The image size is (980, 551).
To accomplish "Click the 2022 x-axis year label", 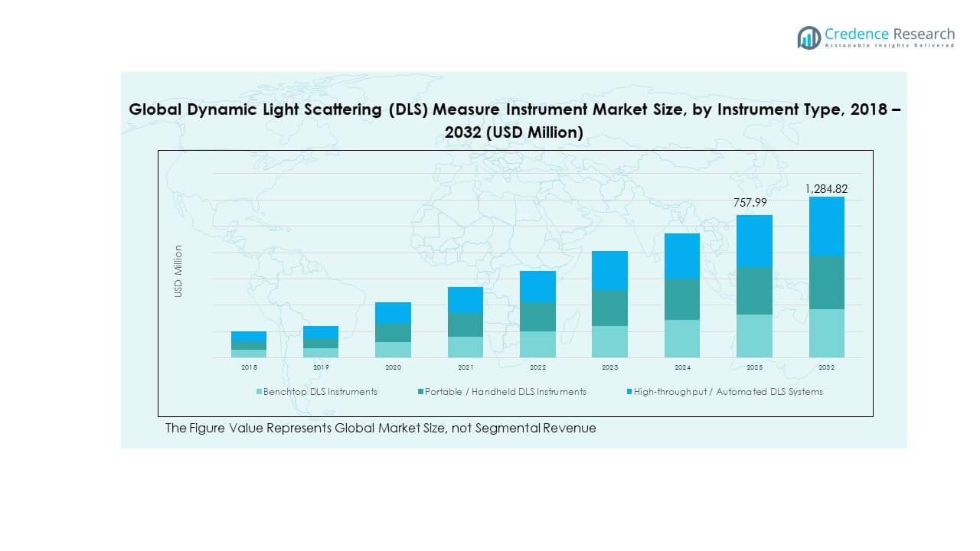I will 537,368.
